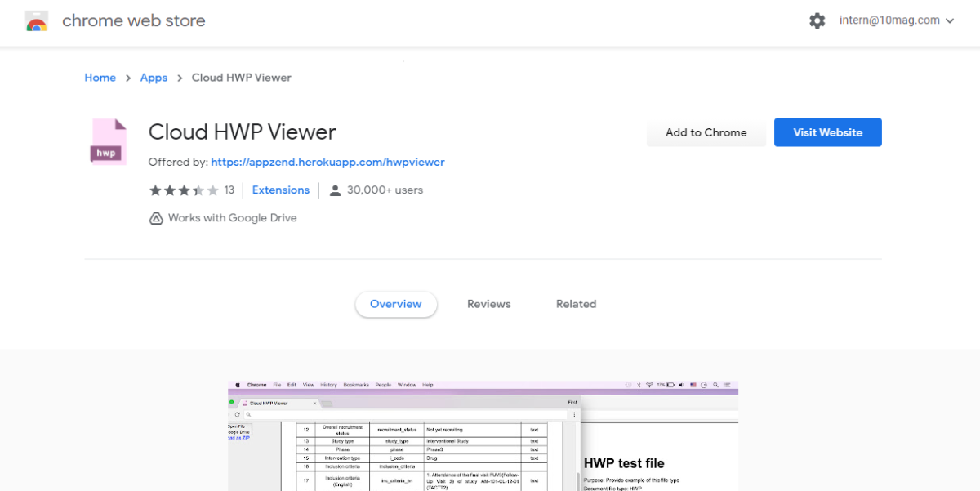Switch to the Related tab

click(577, 304)
